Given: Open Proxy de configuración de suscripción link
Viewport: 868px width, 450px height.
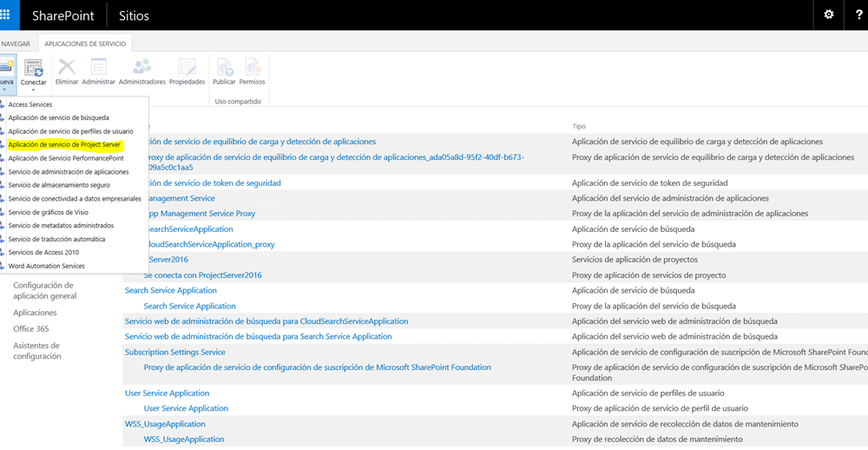Looking at the screenshot, I should pos(317,367).
